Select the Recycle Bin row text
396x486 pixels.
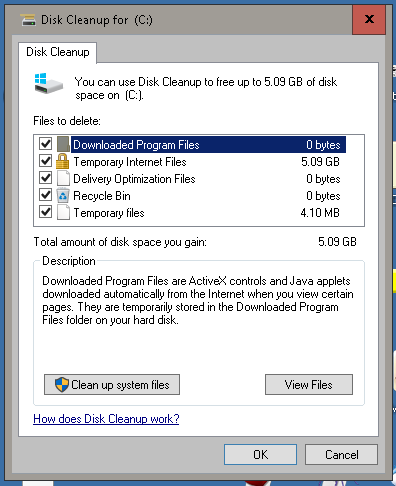point(102,196)
